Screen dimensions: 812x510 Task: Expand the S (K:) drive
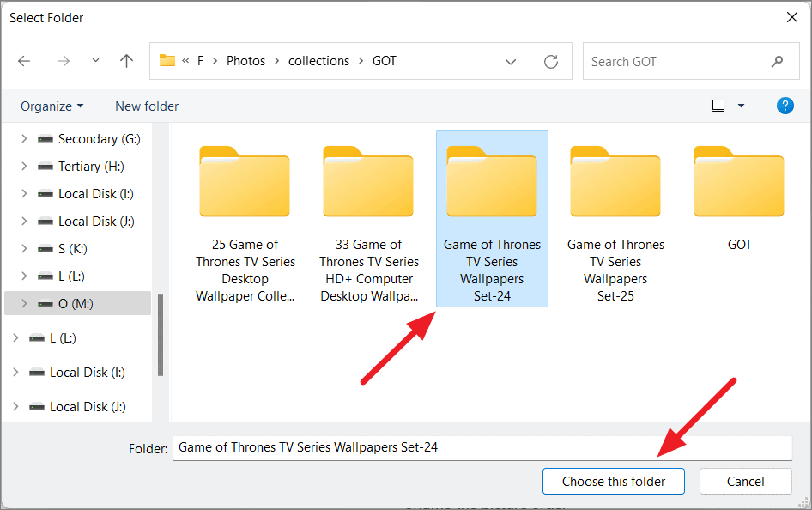click(24, 248)
